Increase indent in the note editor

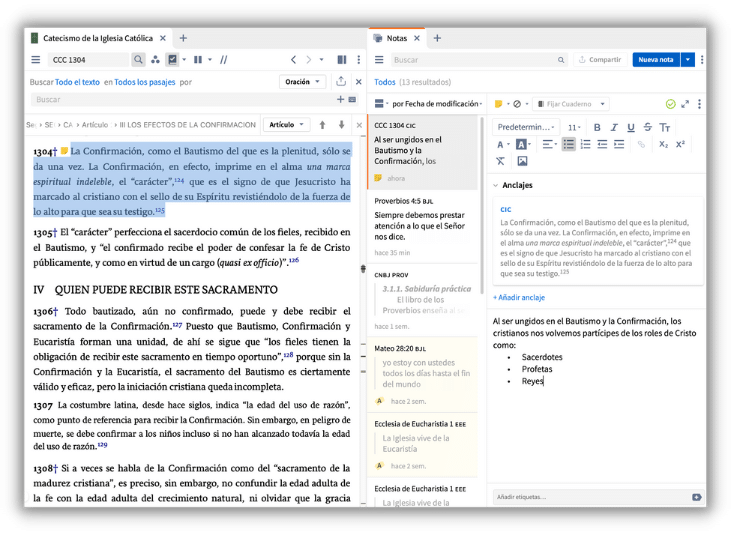[619, 144]
